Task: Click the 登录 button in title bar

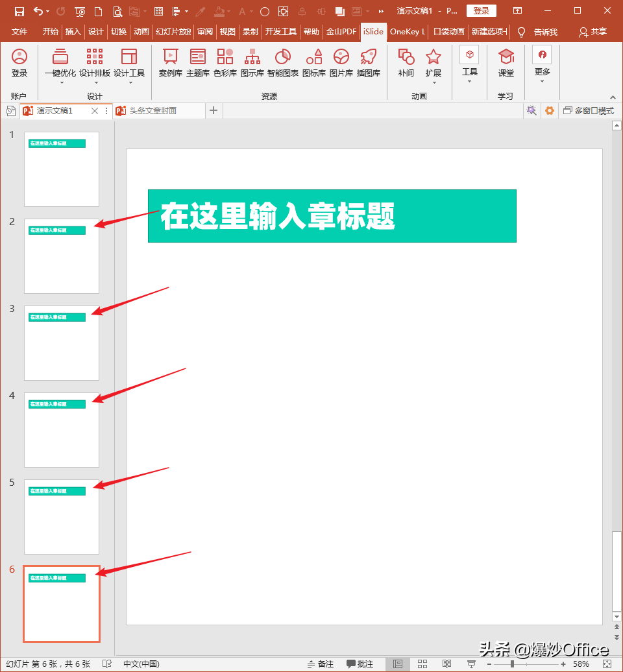Action: 481,11
